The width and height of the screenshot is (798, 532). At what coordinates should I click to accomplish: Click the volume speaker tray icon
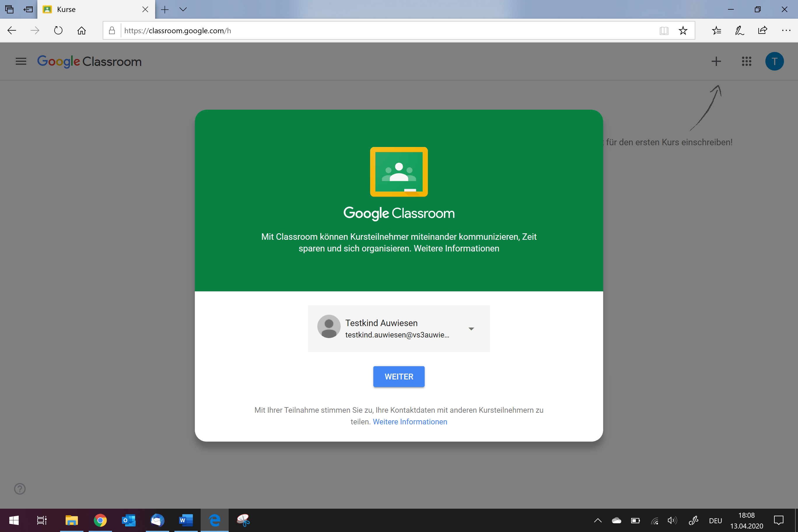[x=672, y=520]
